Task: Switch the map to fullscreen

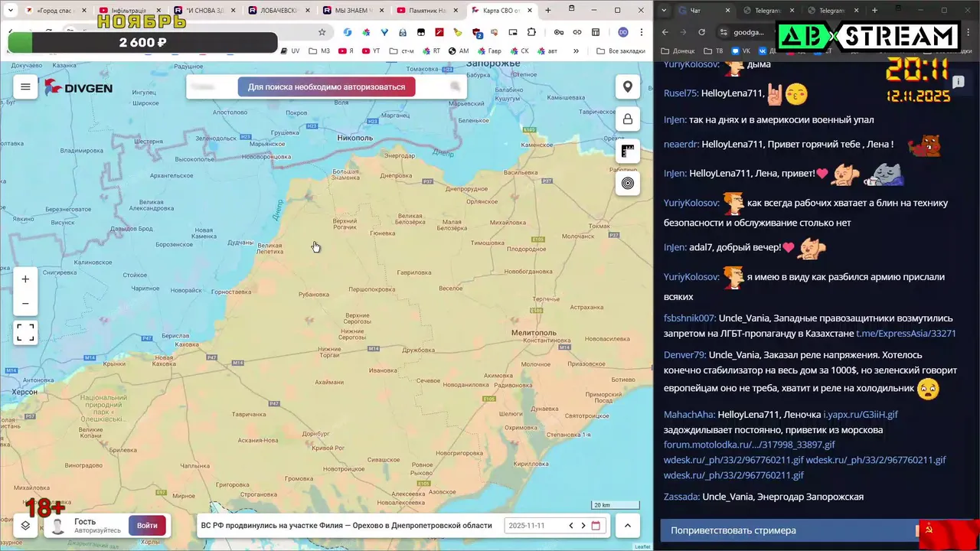Action: 25,332
